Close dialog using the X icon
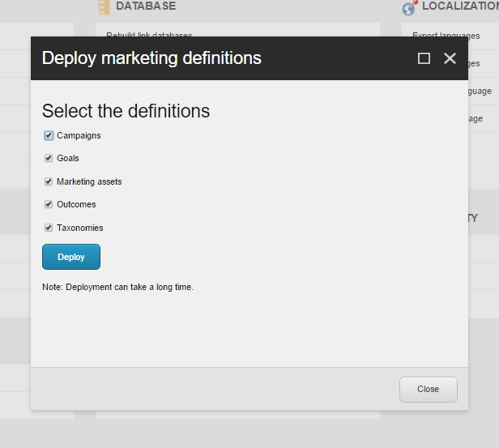 pos(450,58)
